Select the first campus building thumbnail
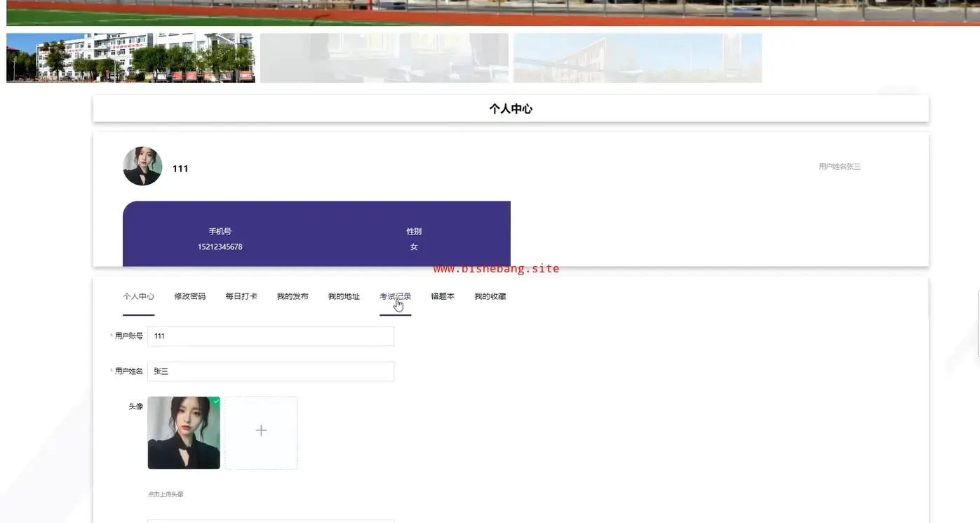980x523 pixels. pyautogui.click(x=130, y=58)
